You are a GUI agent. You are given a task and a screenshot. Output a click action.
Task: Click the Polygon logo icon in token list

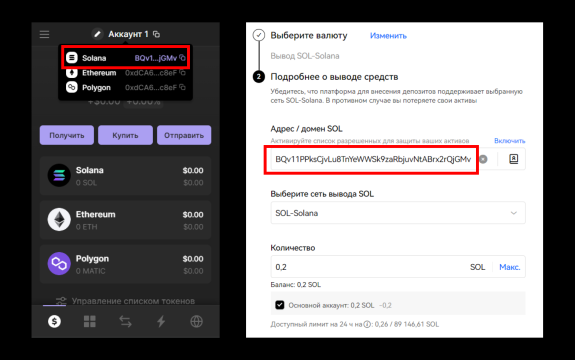(x=59, y=264)
